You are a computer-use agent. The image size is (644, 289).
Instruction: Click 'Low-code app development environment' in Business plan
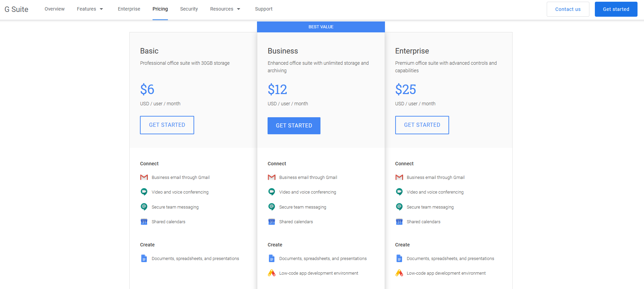(x=319, y=273)
